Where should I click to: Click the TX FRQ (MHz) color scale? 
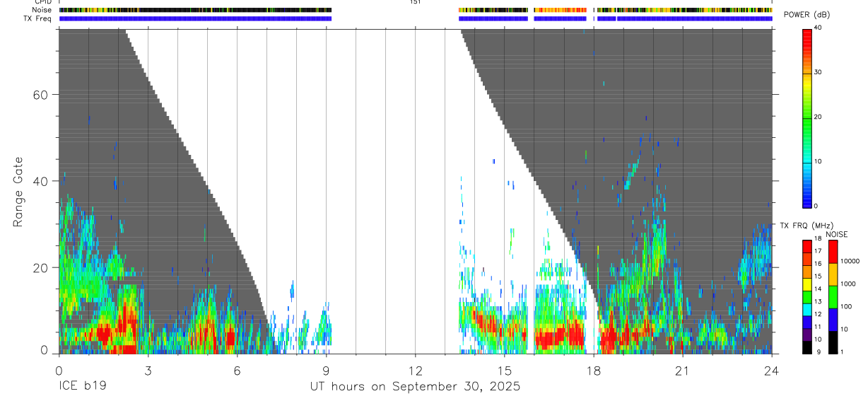coord(807,297)
